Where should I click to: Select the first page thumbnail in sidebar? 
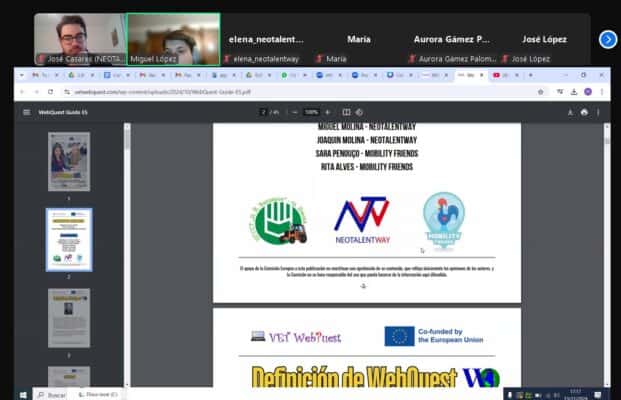tap(69, 161)
